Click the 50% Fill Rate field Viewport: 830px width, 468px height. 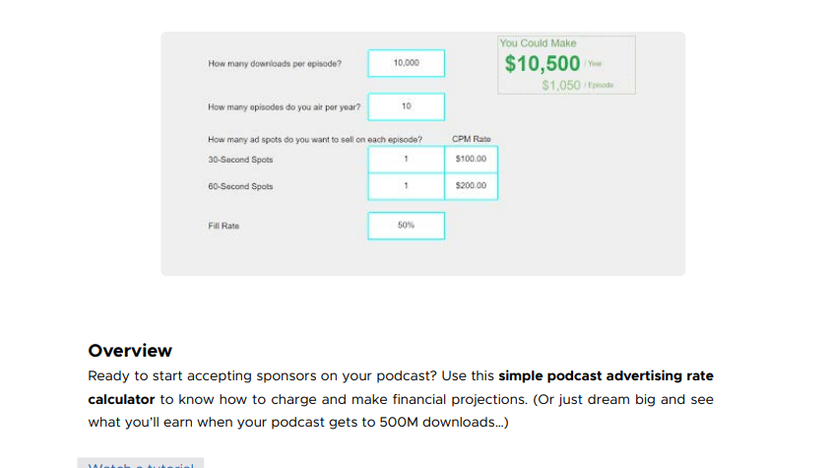tap(406, 226)
